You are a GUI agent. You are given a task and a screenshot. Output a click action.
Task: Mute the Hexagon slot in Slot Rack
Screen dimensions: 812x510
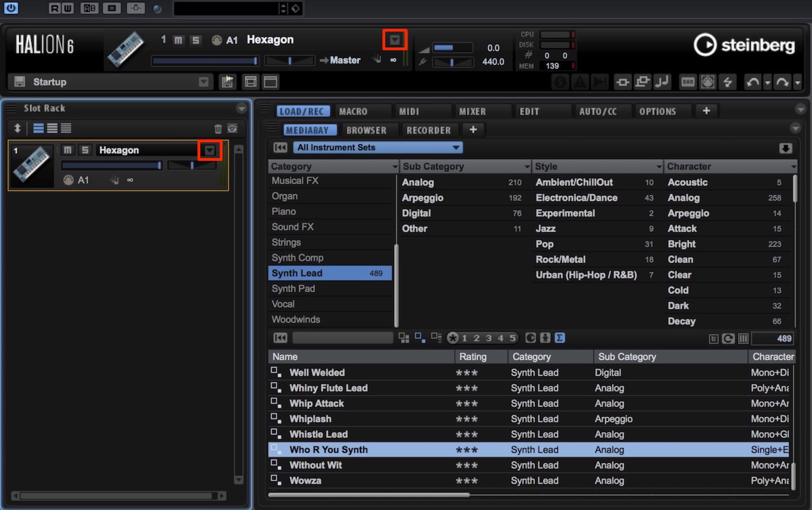pyautogui.click(x=67, y=150)
